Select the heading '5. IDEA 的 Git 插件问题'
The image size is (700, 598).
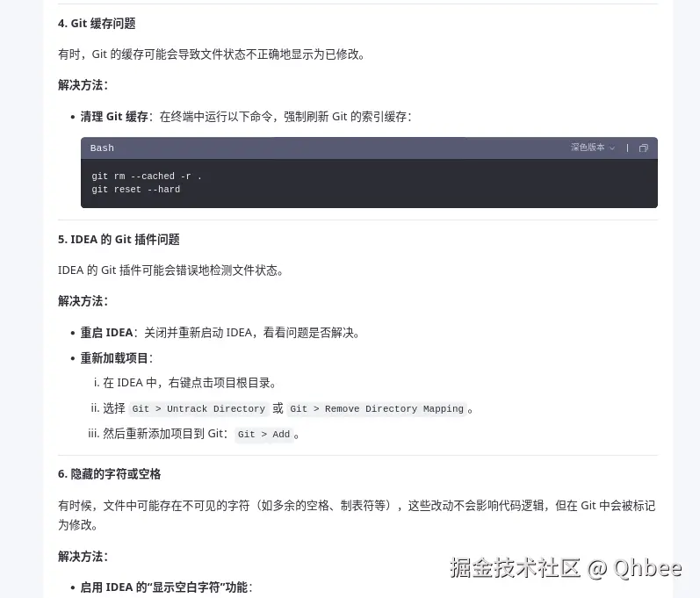119,240
